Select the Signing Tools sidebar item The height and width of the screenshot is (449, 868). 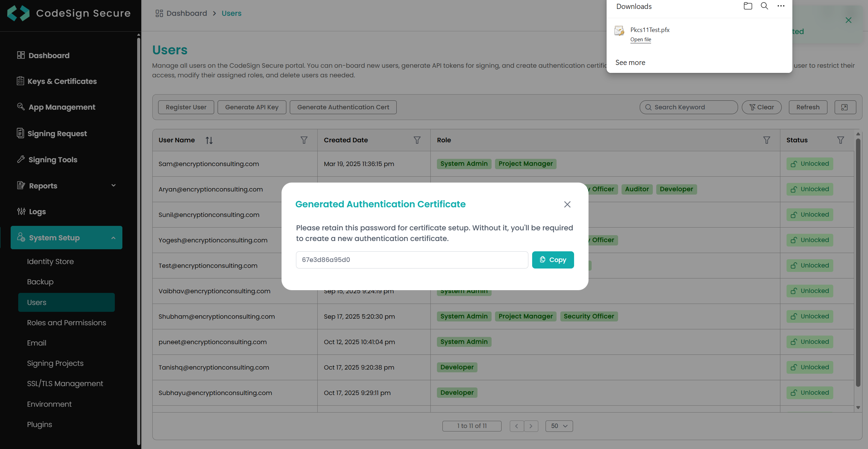(x=53, y=159)
